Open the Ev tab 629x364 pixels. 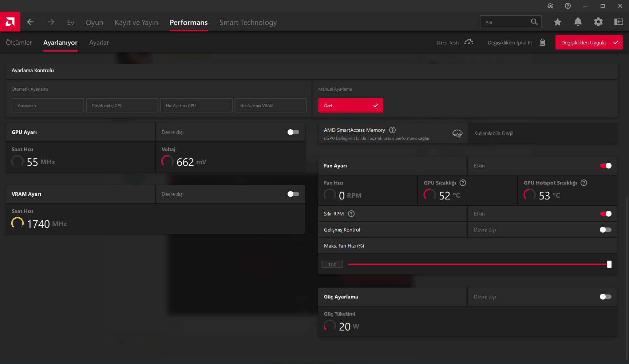(71, 23)
